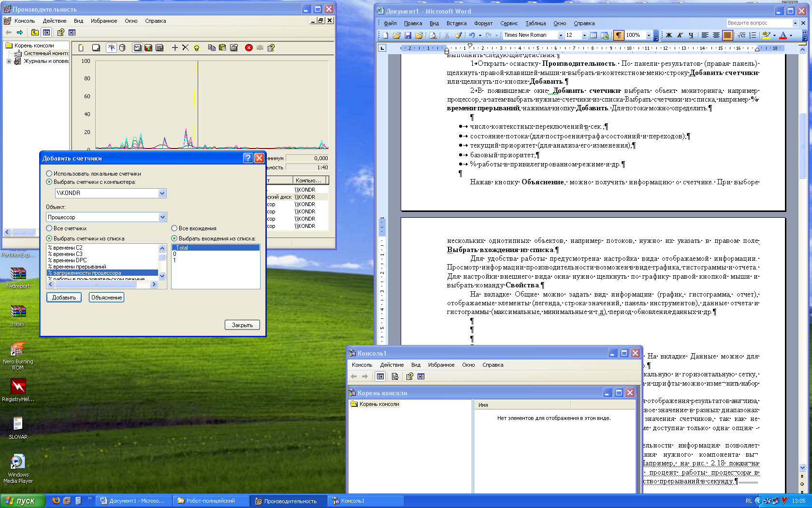This screenshot has width=812, height=508.
Task: Select 'Все вхождения' radio button
Action: 174,228
